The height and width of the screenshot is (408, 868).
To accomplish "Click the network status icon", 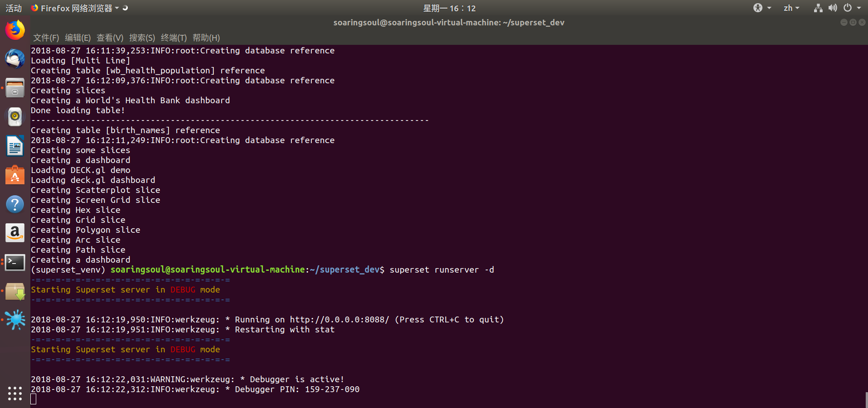I will pyautogui.click(x=818, y=8).
